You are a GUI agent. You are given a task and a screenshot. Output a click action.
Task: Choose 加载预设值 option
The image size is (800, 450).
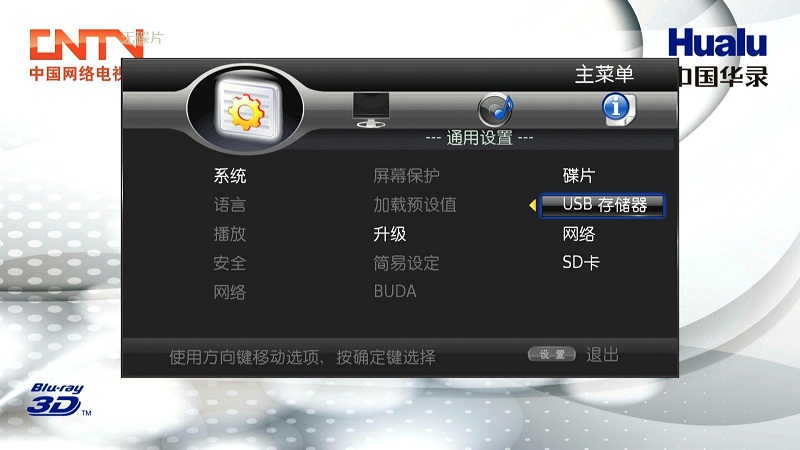click(x=415, y=205)
